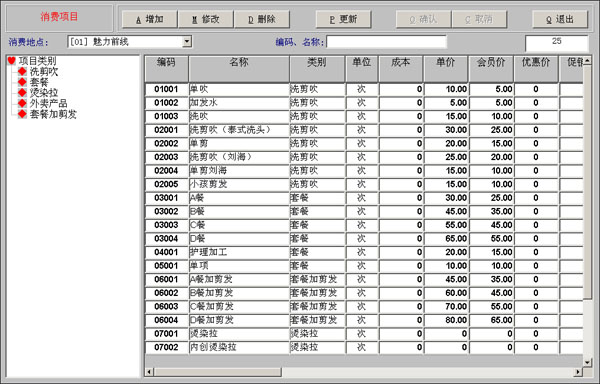Open the 消费地点 dropdown arrow
The image size is (600, 384).
click(187, 41)
